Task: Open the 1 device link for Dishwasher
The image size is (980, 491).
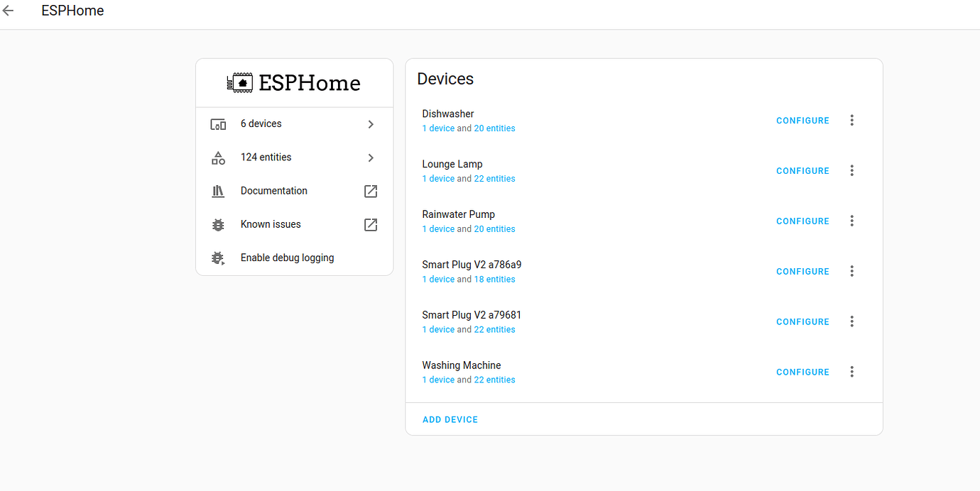Action: point(438,128)
